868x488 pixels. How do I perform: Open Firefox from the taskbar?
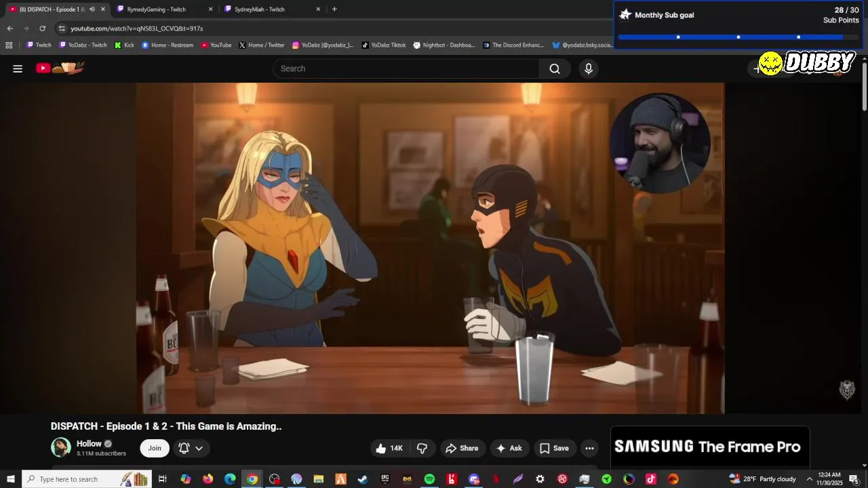tap(208, 479)
